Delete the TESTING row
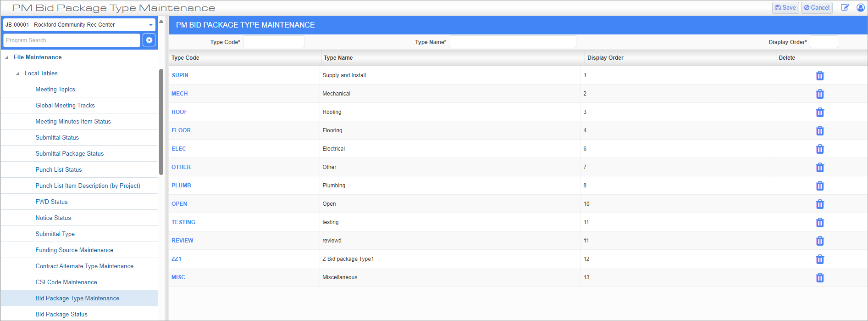The image size is (868, 321). [x=820, y=223]
